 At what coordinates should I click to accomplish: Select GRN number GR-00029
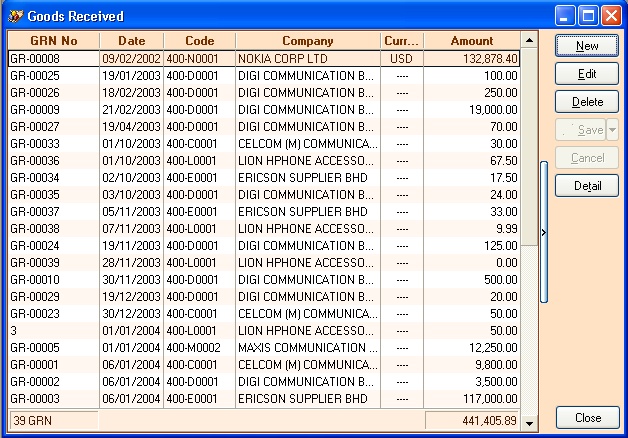pos(35,297)
